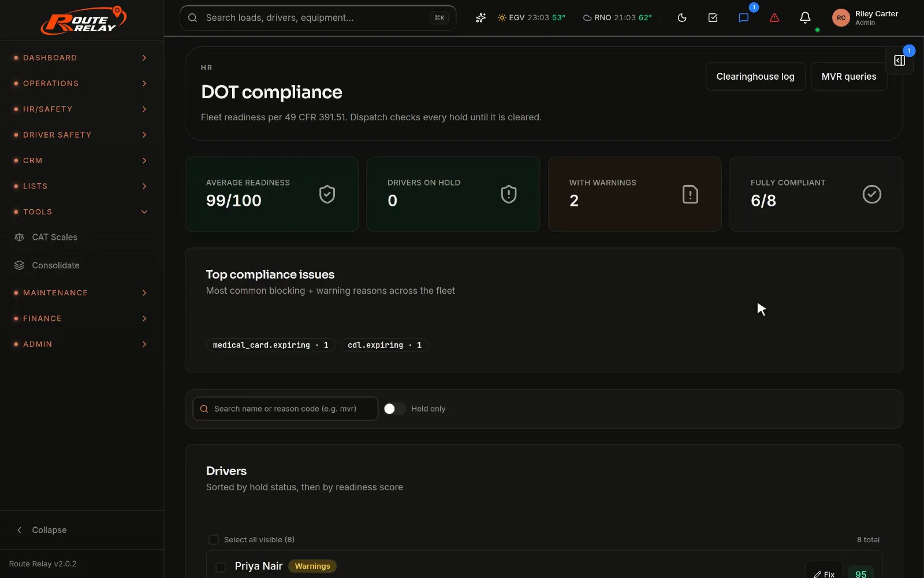Focus the search name or reason code field
Image resolution: width=924 pixels, height=578 pixels.
[285, 409]
